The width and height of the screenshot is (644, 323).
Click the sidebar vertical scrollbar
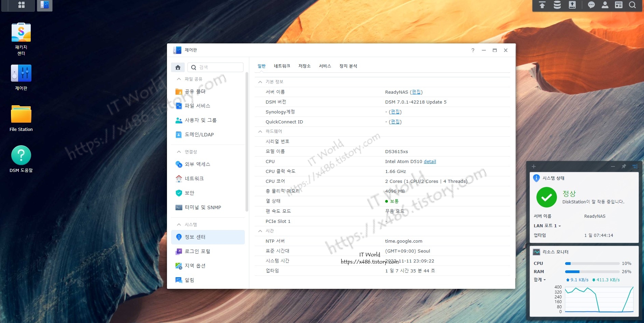click(247, 142)
